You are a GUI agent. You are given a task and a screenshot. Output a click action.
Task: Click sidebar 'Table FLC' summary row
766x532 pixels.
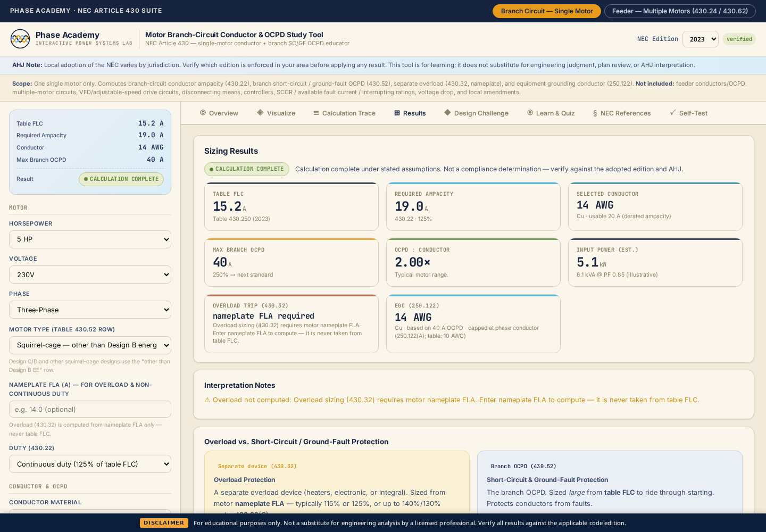(90, 123)
